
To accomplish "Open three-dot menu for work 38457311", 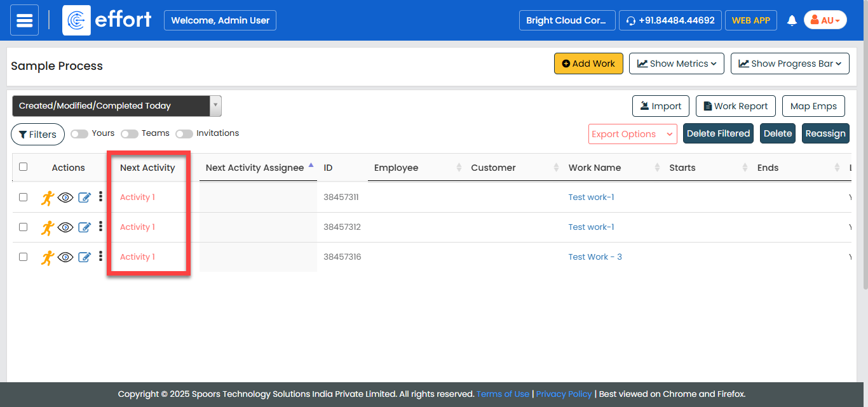I will tap(100, 197).
